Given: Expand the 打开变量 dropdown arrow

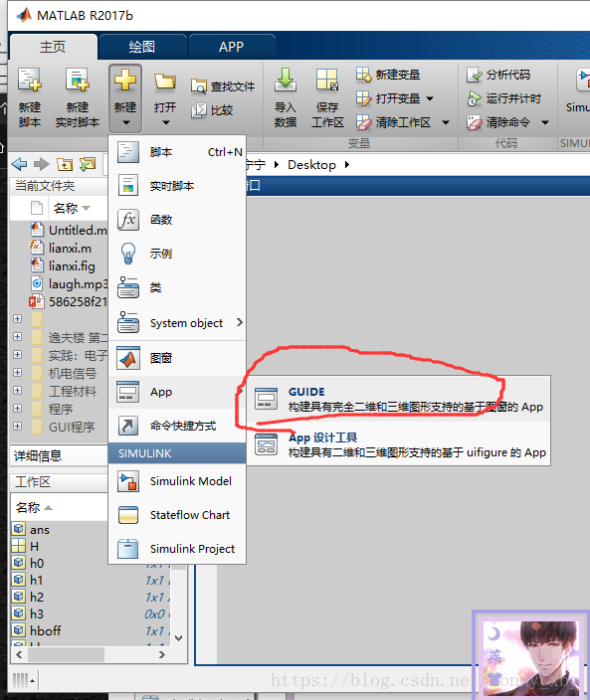Looking at the screenshot, I should coord(430,98).
